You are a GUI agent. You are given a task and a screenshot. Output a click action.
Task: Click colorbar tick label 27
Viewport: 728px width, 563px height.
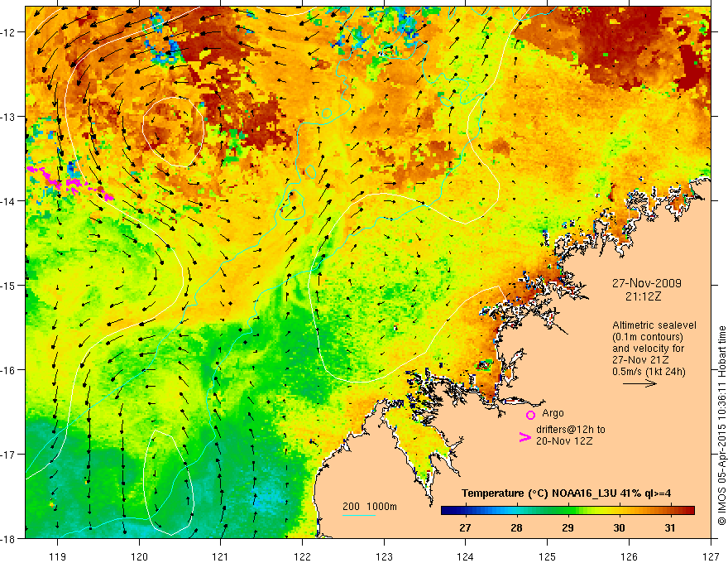tap(465, 527)
